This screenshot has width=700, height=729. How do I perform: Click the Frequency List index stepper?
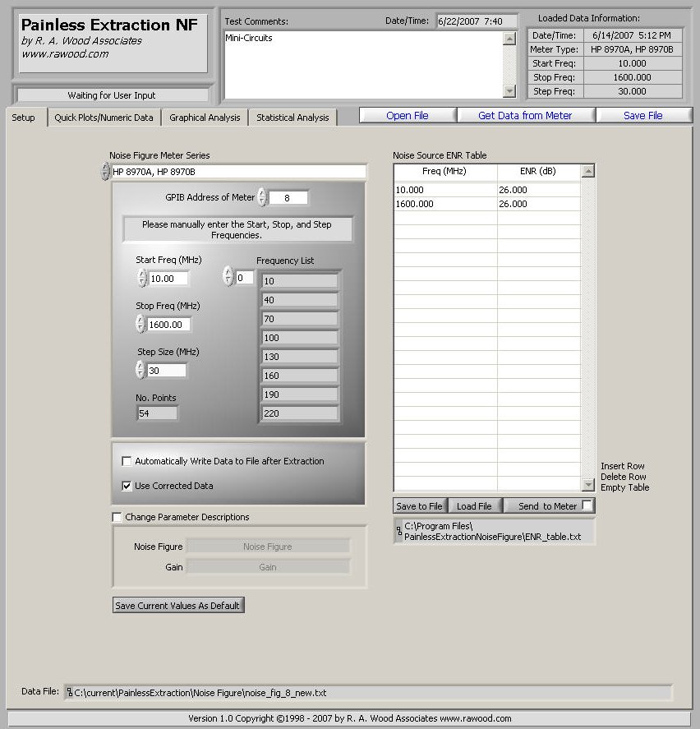click(x=228, y=278)
